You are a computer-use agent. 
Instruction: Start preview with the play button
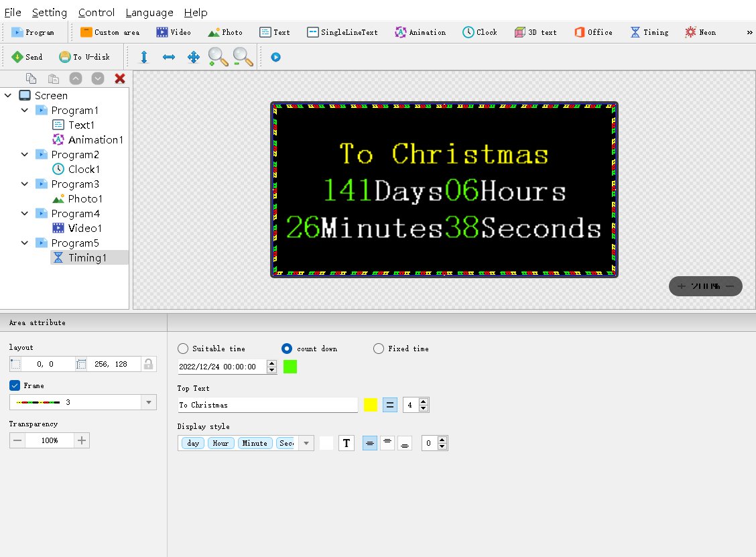coord(275,57)
